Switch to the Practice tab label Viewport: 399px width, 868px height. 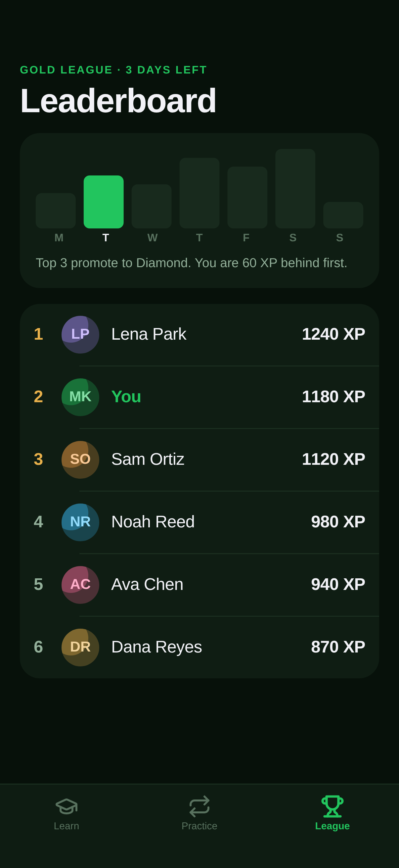199,826
